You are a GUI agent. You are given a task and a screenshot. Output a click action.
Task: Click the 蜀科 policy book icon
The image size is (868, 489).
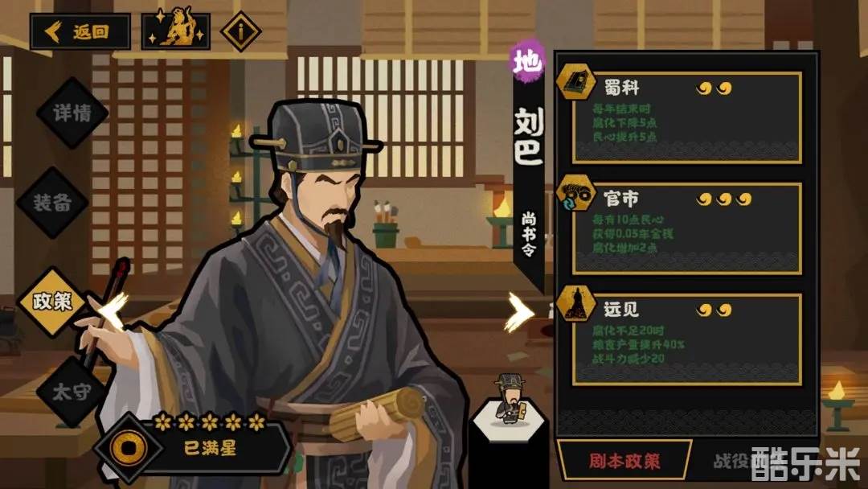(575, 82)
